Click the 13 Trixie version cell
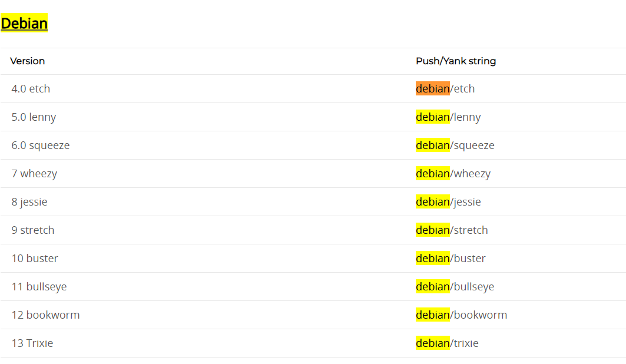The height and width of the screenshot is (364, 626). click(32, 343)
